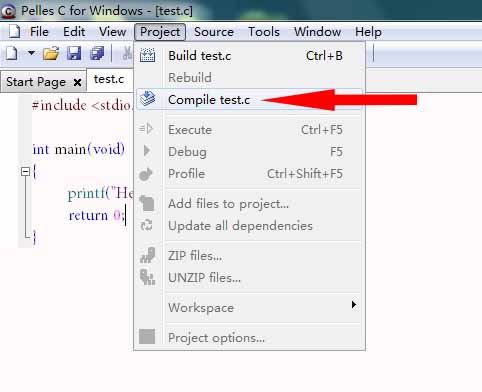482x392 pixels.
Task: Expand the Workspace submenu arrow
Action: tap(354, 305)
